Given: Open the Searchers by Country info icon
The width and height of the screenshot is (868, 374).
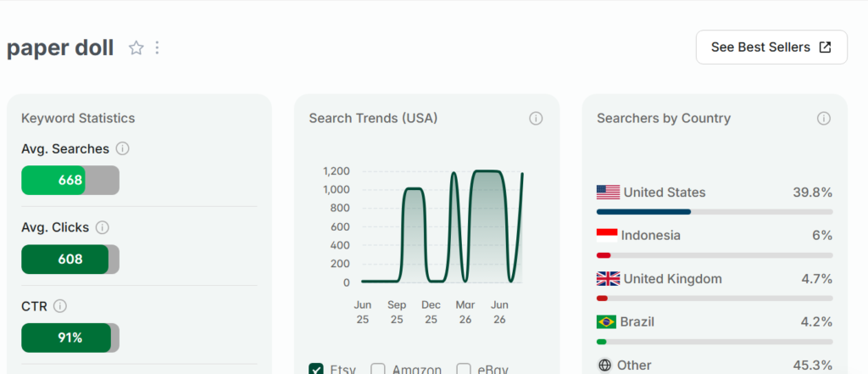Looking at the screenshot, I should pos(824,119).
